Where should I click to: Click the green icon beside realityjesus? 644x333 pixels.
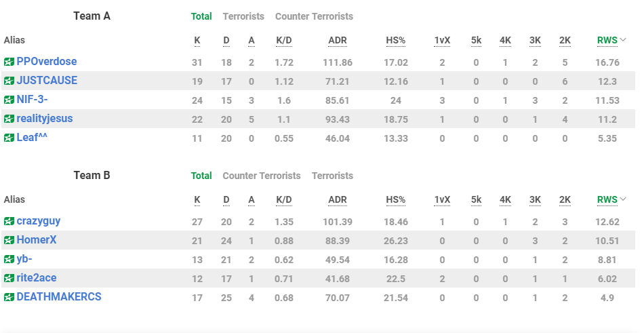[x=9, y=119]
